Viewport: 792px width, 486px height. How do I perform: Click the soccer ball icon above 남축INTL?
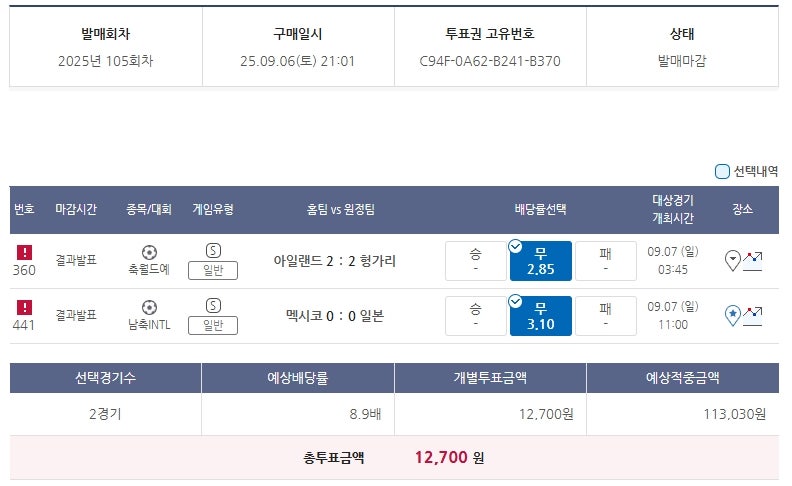tap(149, 307)
